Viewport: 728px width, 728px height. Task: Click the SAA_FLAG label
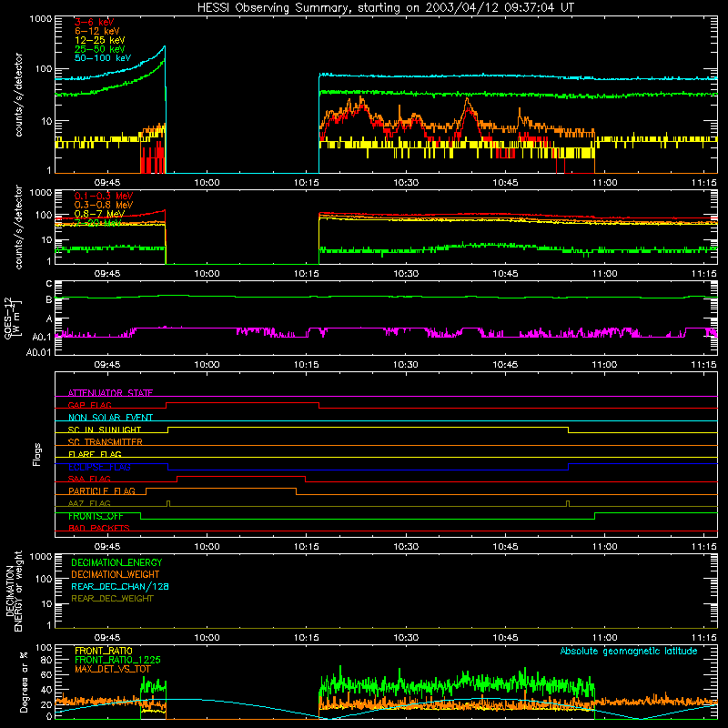pyautogui.click(x=89, y=479)
